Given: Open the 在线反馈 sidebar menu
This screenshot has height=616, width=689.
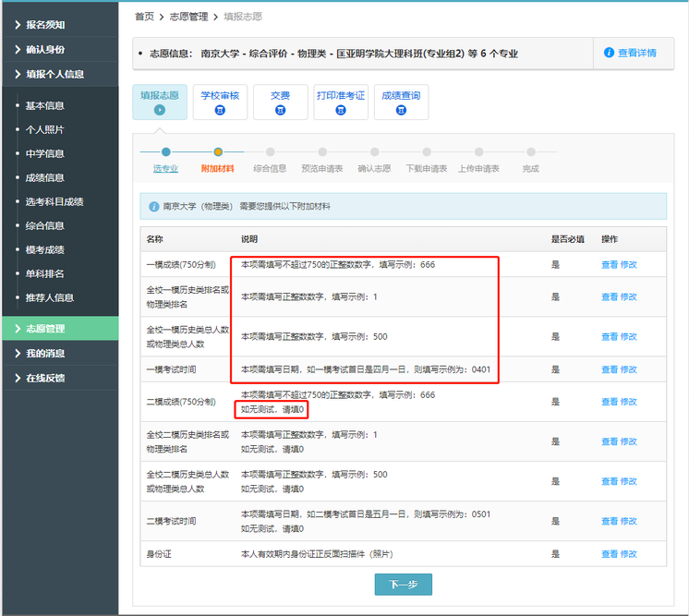Looking at the screenshot, I should click(59, 378).
